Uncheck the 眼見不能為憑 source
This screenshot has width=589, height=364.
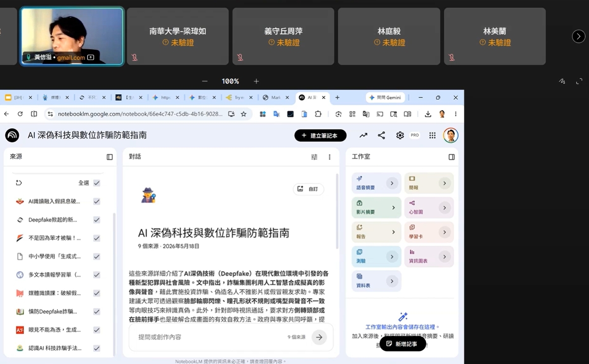tap(97, 330)
